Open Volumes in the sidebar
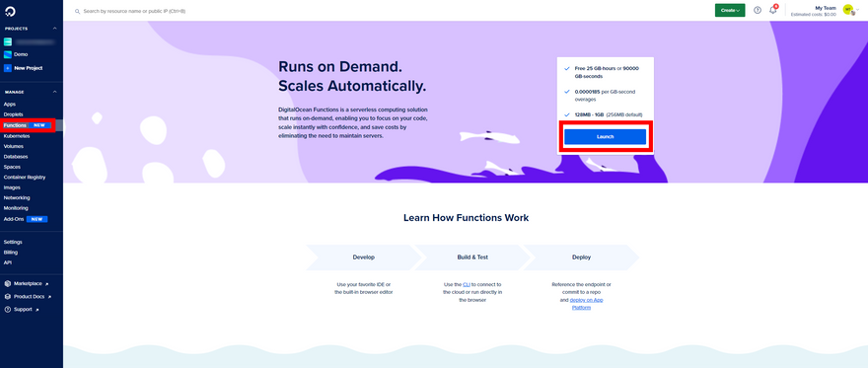Image resolution: width=868 pixels, height=368 pixels. pos(13,146)
